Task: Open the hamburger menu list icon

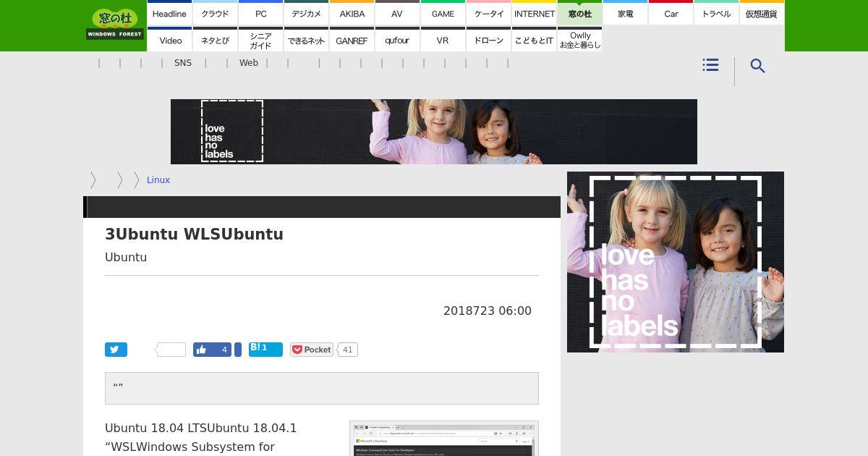Action: (710, 65)
